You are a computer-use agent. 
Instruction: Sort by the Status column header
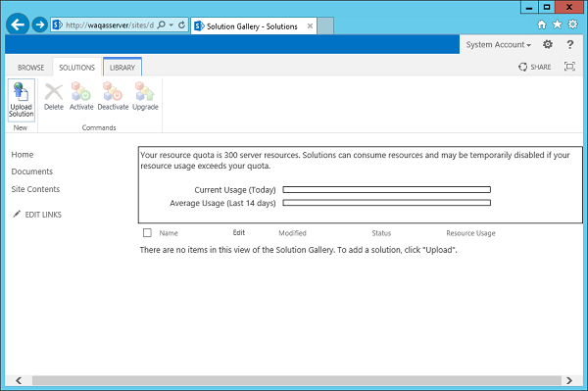click(x=381, y=233)
